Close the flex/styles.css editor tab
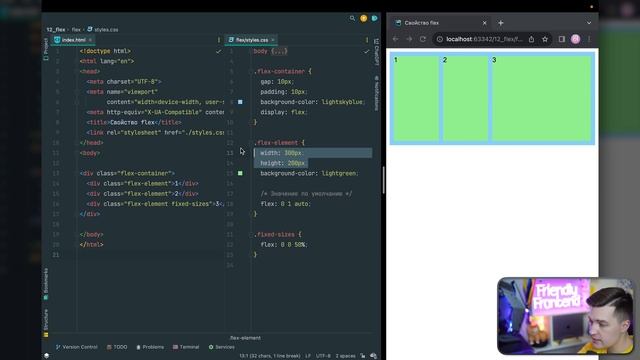 273,40
